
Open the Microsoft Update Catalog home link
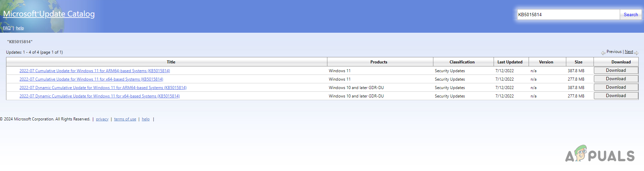click(49, 14)
